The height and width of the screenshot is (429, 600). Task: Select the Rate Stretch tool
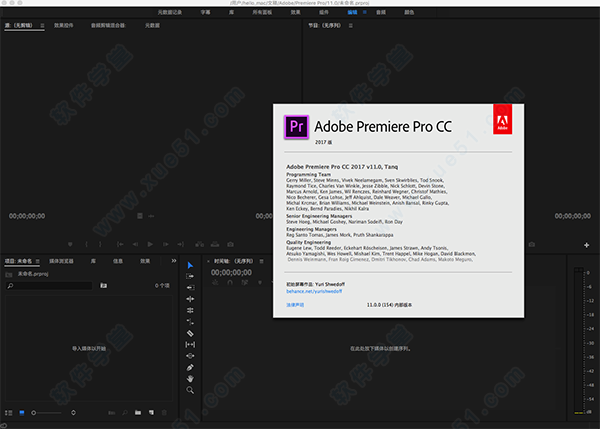[190, 322]
